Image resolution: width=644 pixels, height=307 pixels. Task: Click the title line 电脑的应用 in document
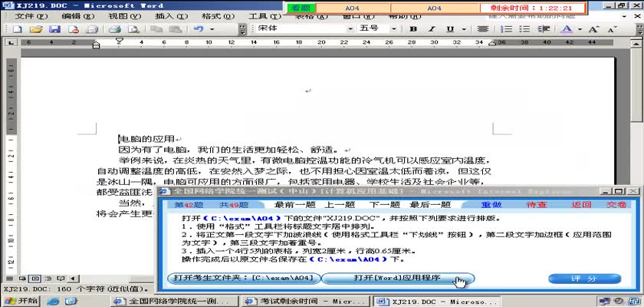click(x=146, y=140)
